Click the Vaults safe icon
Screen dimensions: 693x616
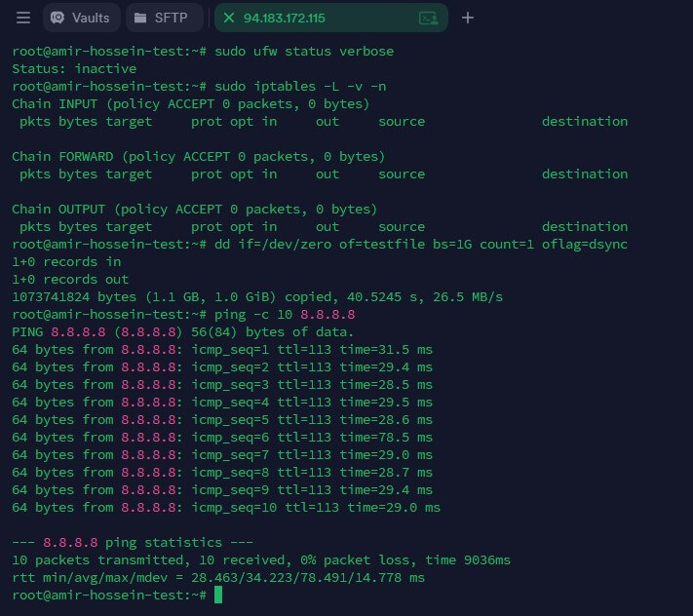coord(58,18)
